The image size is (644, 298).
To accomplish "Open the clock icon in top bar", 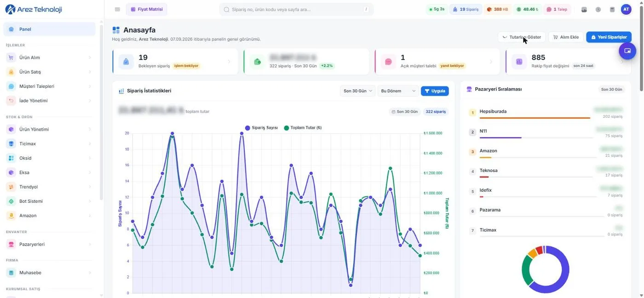I will click(x=598, y=9).
